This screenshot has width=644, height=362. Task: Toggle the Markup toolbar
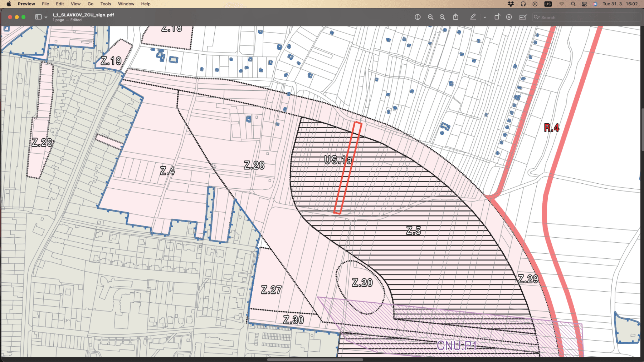coord(509,17)
